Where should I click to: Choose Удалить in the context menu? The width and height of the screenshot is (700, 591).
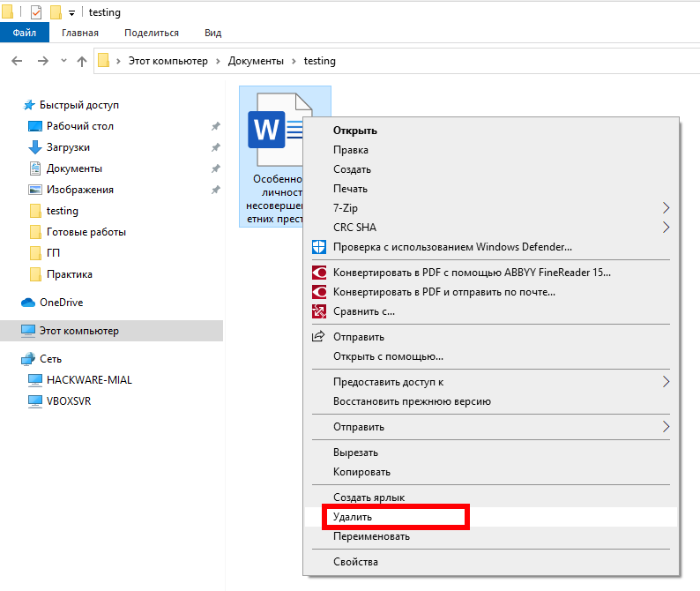pyautogui.click(x=491, y=517)
